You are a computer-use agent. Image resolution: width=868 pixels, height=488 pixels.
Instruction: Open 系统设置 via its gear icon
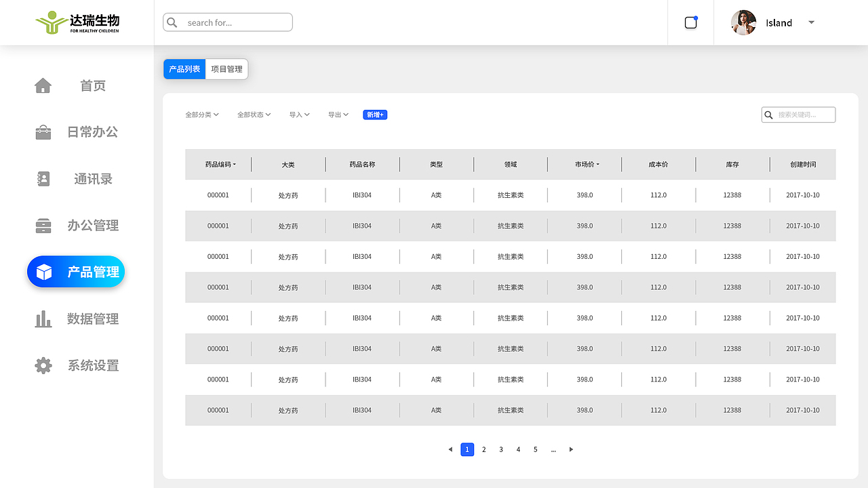click(x=43, y=365)
